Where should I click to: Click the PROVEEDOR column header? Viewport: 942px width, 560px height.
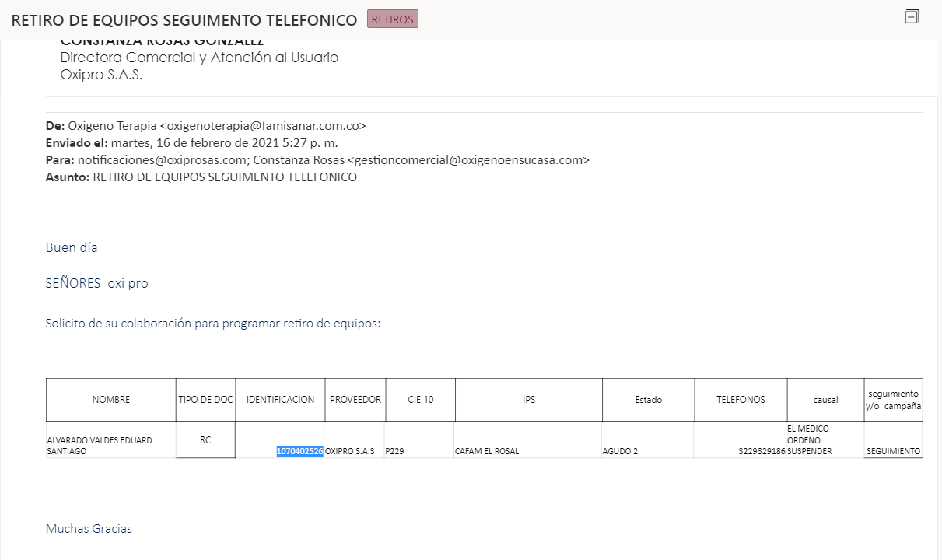point(355,400)
